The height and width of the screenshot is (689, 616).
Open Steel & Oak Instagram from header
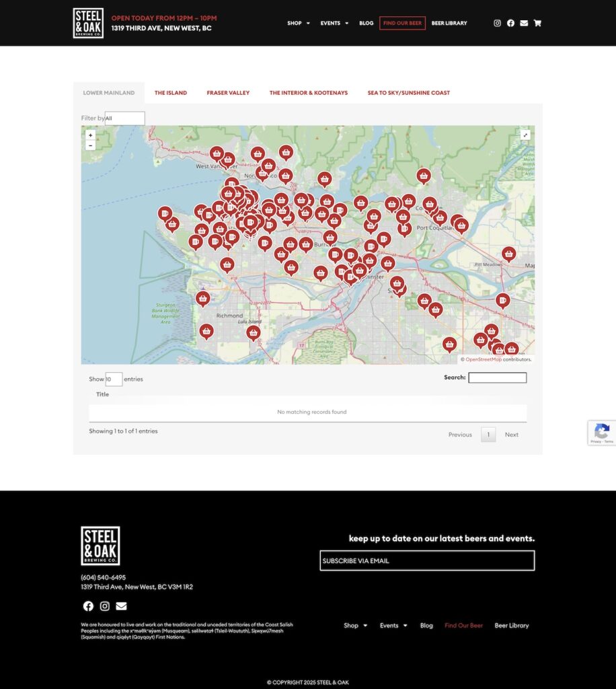[497, 23]
